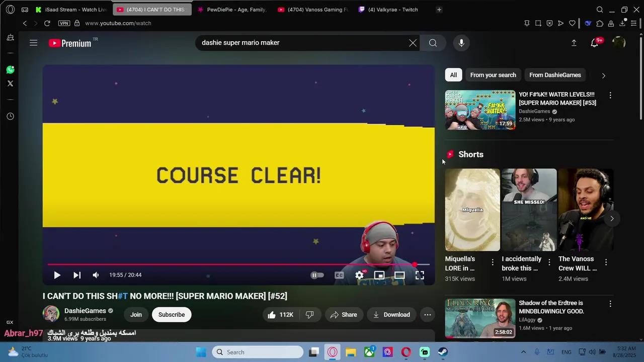Screen dimensions: 644x362
Task: Open the YouTube guide hamburger menu
Action: pos(33,43)
